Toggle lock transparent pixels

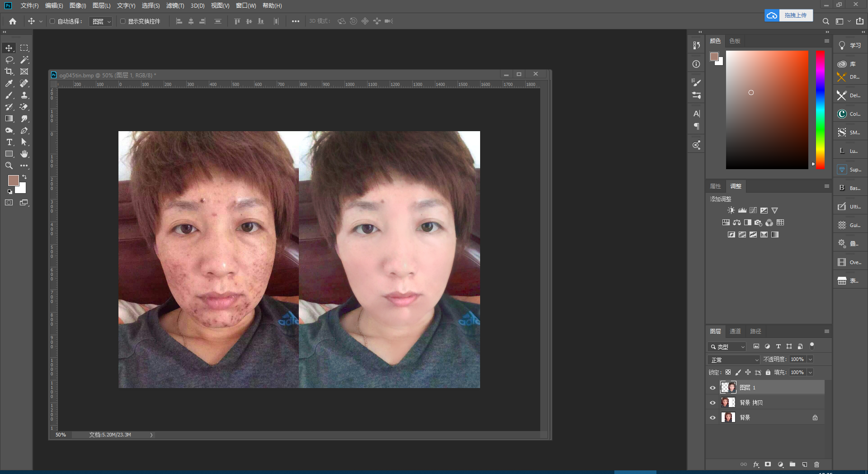pyautogui.click(x=728, y=372)
